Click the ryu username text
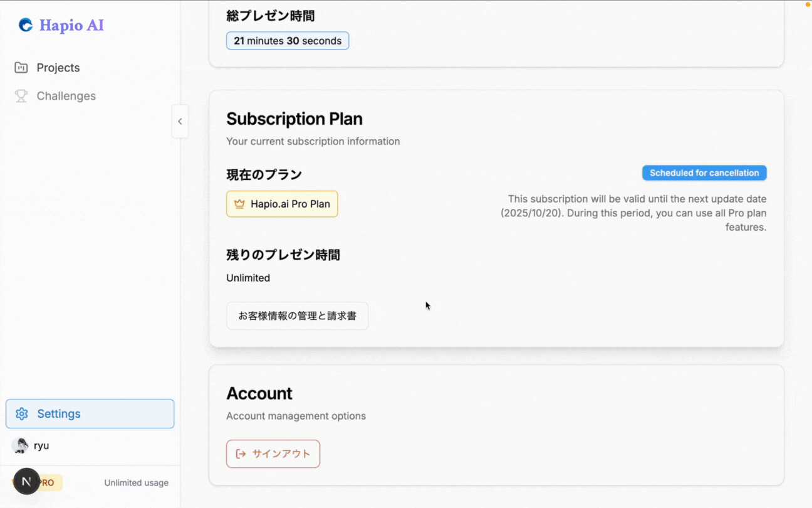 (x=41, y=446)
